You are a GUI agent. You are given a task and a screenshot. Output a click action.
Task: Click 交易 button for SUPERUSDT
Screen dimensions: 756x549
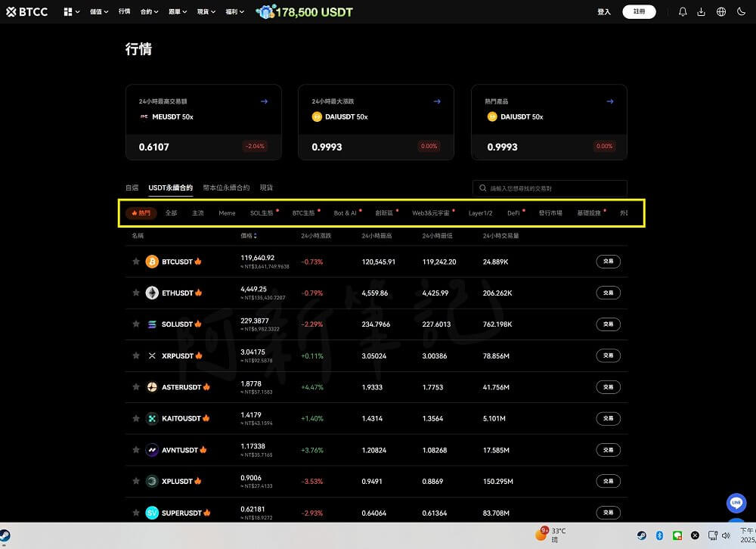click(x=608, y=513)
